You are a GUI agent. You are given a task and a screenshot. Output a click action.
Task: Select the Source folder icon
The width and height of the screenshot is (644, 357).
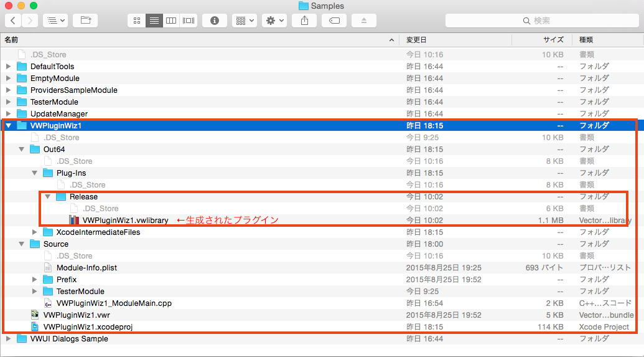pos(35,244)
